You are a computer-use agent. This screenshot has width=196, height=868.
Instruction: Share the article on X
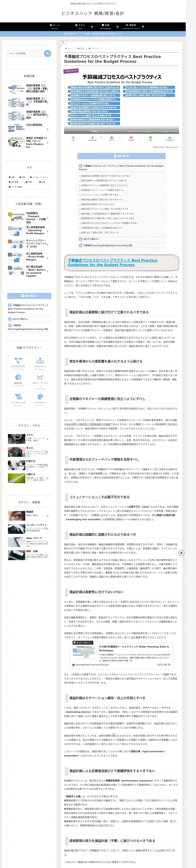[73, 138]
